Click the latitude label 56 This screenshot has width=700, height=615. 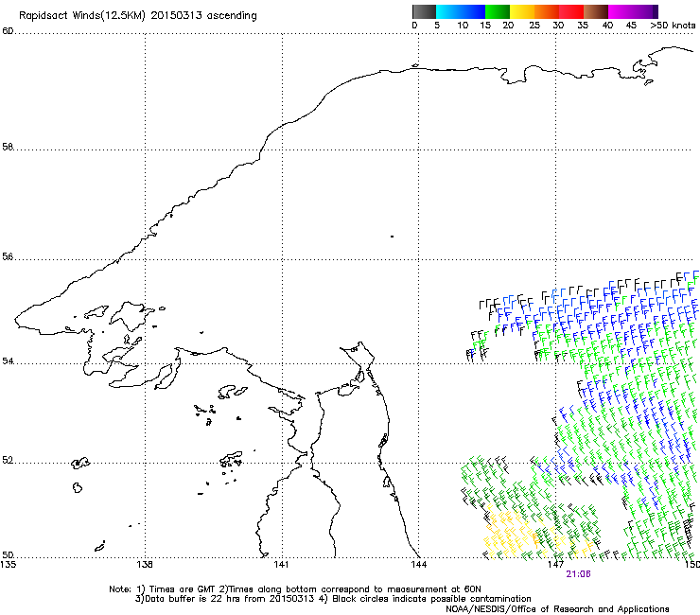[8, 256]
